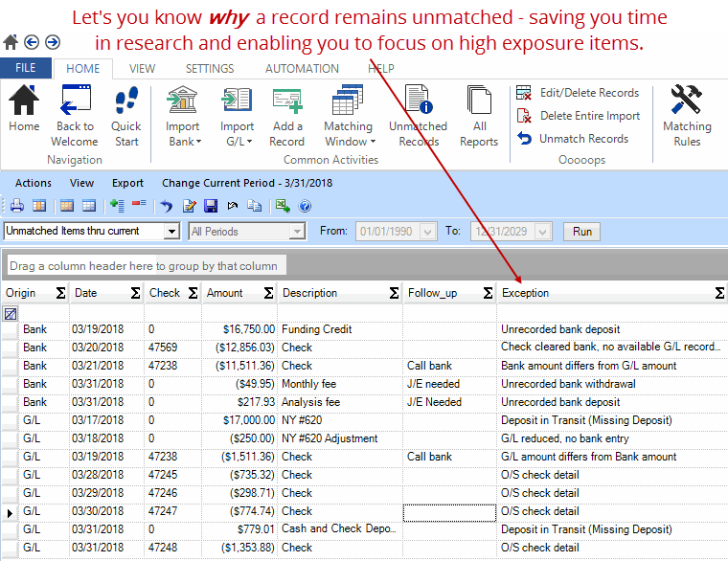This screenshot has width=728, height=561.
Task: Open All Reports
Action: [x=479, y=116]
